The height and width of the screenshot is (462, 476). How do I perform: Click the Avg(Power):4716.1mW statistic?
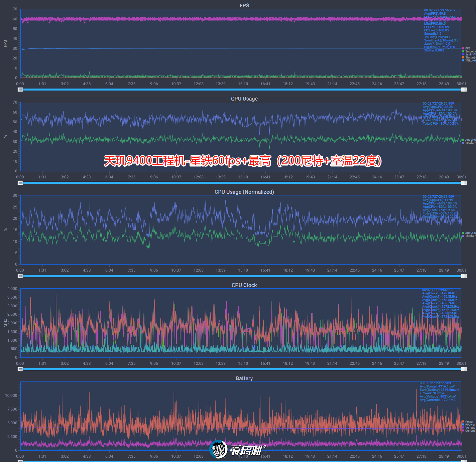[437, 387]
